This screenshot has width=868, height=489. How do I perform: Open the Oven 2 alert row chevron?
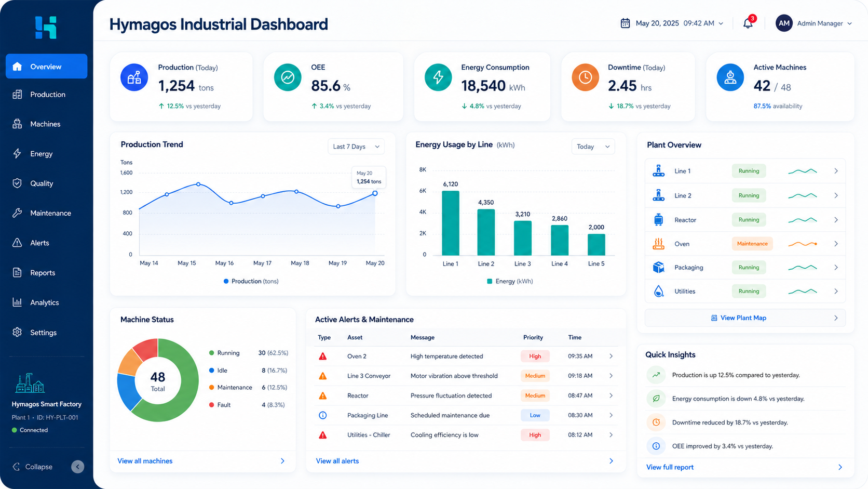click(x=611, y=356)
